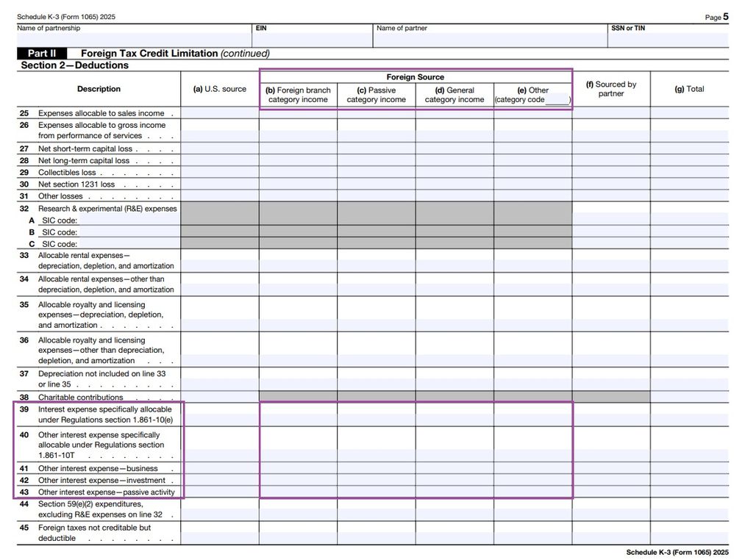
Task: Click line 39 Foreign branch category cell
Action: tap(298, 414)
